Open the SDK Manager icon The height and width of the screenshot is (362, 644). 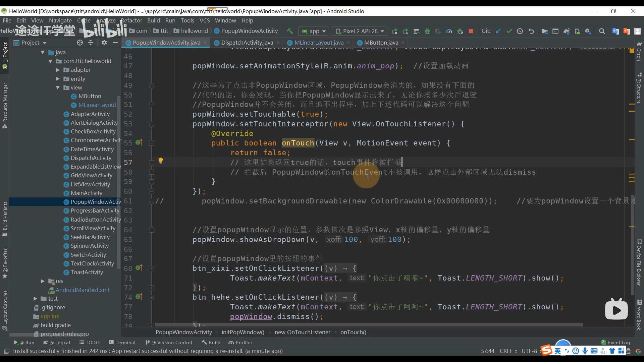pos(588,31)
